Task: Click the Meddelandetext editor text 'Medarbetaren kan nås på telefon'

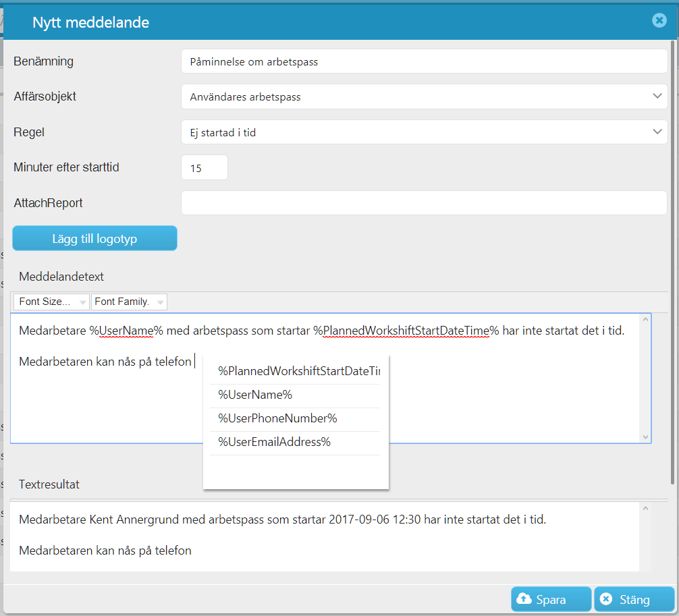Action: pos(105,362)
